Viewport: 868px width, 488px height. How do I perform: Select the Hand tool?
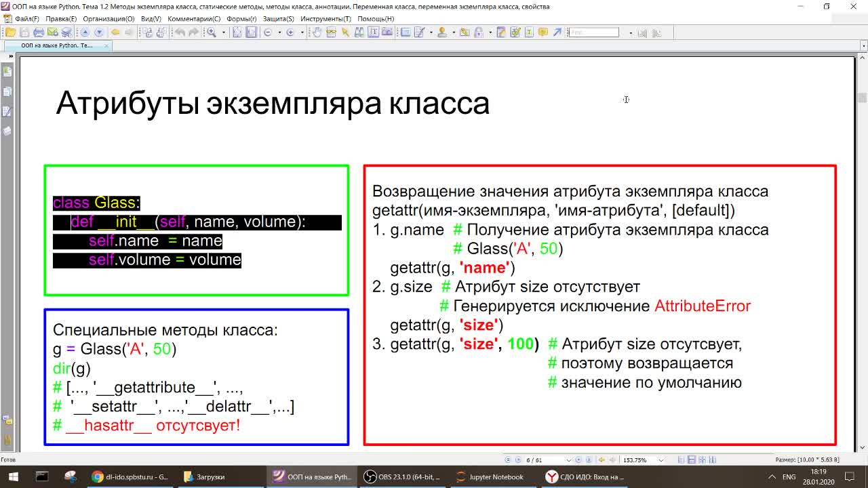click(x=317, y=32)
